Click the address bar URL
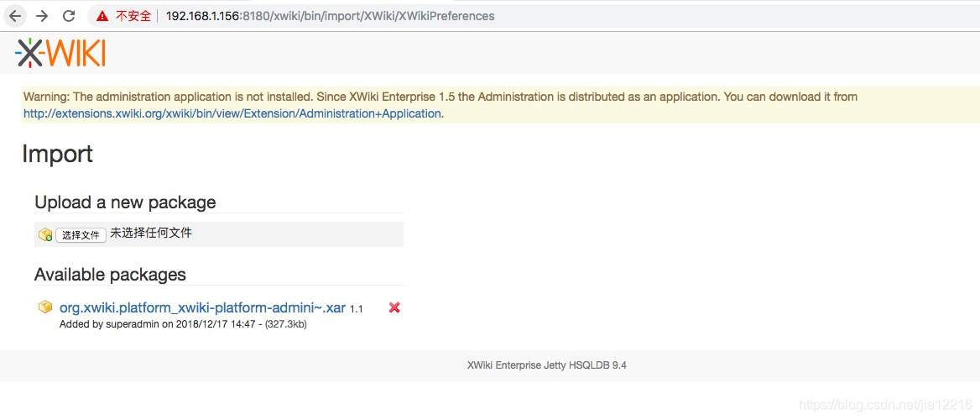The height and width of the screenshot is (420, 980). tap(330, 16)
